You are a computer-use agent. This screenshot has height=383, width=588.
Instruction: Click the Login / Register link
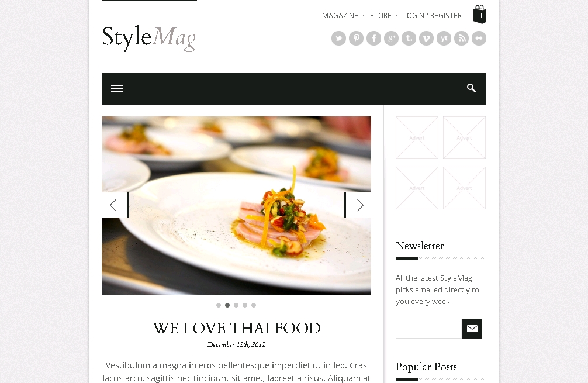(433, 16)
